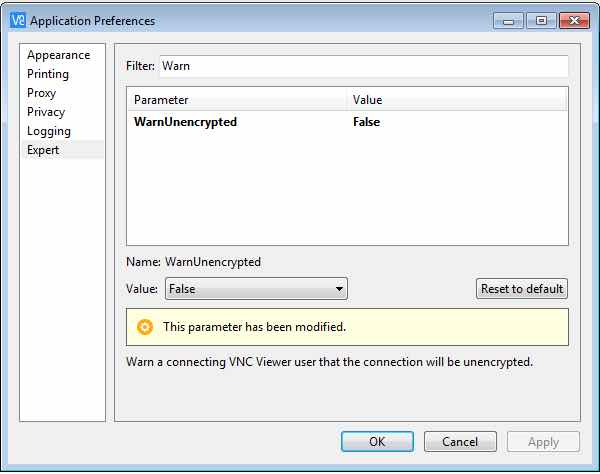Open the Printing preferences section
Image resolution: width=600 pixels, height=474 pixels.
click(x=48, y=74)
